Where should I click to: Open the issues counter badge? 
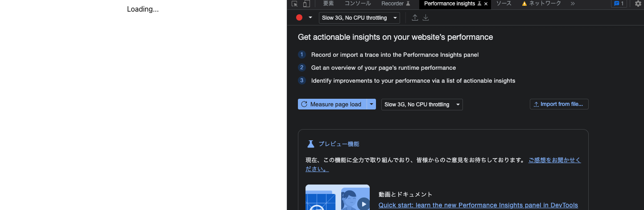(x=619, y=4)
